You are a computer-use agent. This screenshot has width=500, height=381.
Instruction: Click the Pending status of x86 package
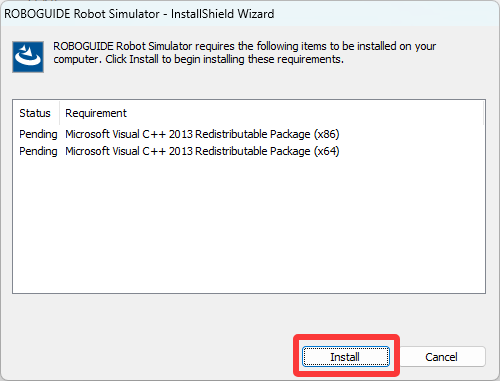[x=38, y=134]
